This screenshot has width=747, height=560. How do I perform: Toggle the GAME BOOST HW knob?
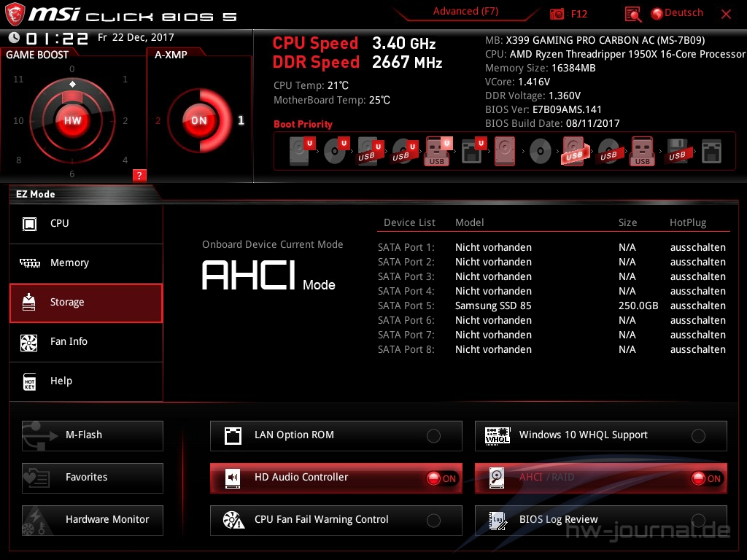(73, 120)
